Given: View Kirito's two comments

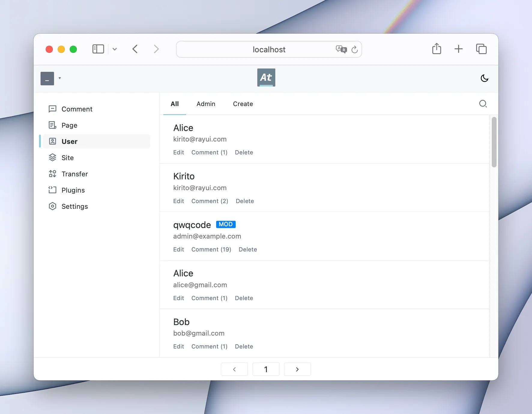Looking at the screenshot, I should point(210,201).
